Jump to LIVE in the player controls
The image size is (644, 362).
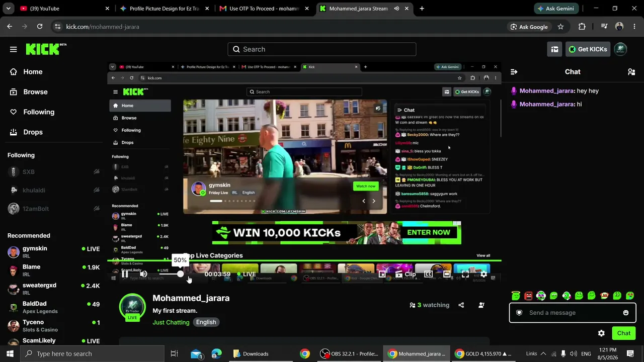247,274
